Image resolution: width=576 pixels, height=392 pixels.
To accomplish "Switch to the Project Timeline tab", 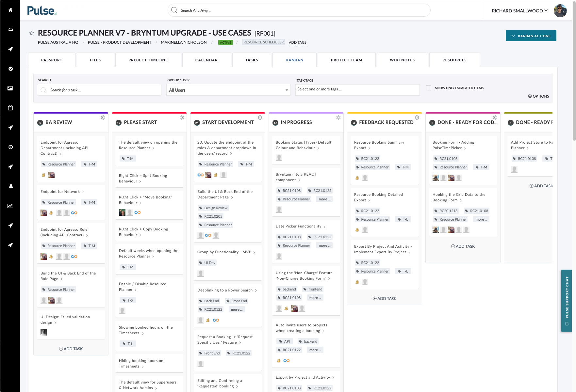I will 148,60.
